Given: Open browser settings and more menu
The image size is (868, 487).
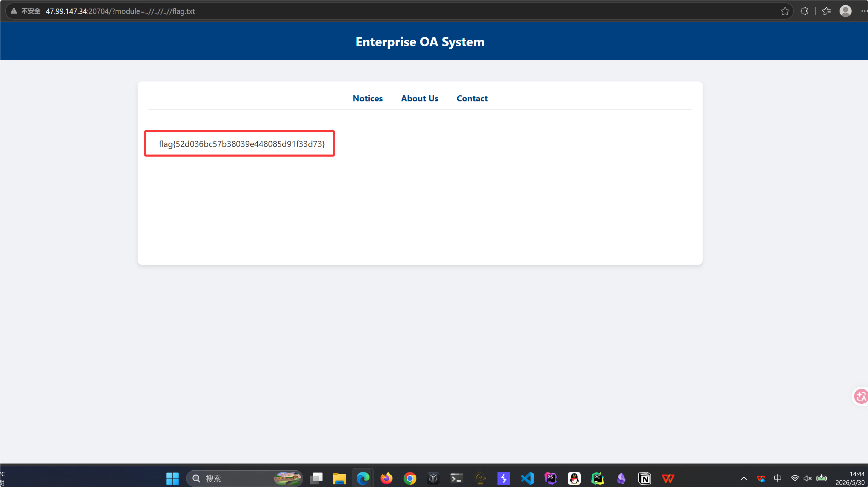Looking at the screenshot, I should click(x=864, y=11).
